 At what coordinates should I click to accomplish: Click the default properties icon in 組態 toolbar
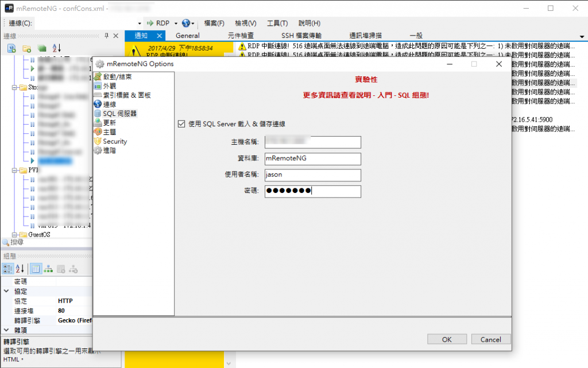[x=61, y=269]
